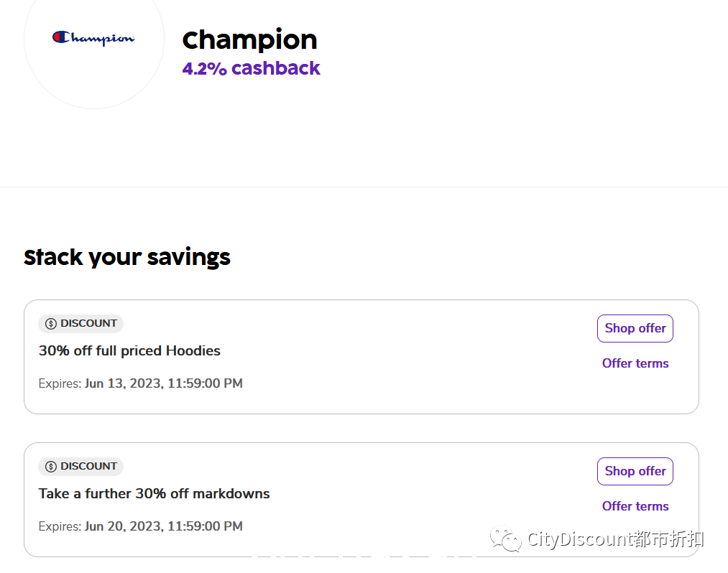Click the Jun 13, 2023 expiry date
The width and height of the screenshot is (728, 573).
[x=163, y=383]
